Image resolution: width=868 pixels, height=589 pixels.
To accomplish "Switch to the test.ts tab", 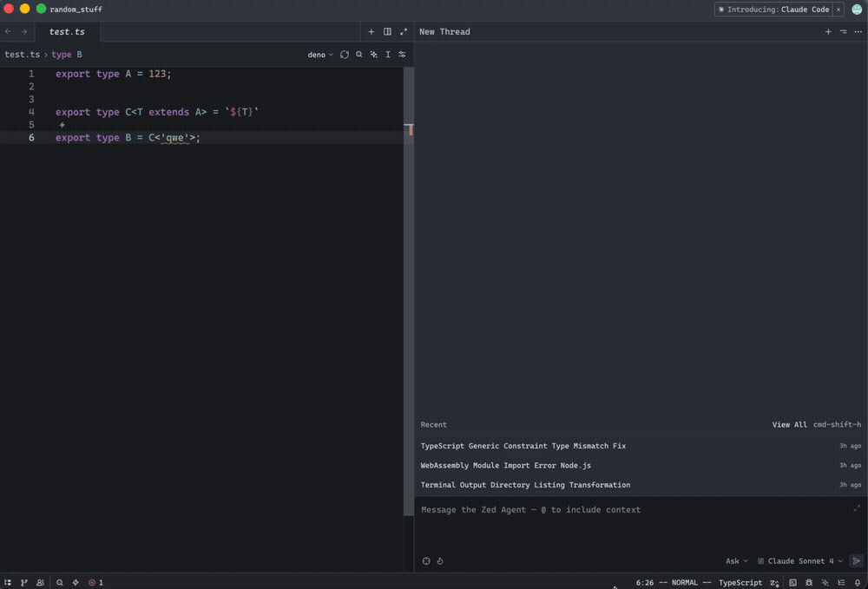I will (x=67, y=31).
